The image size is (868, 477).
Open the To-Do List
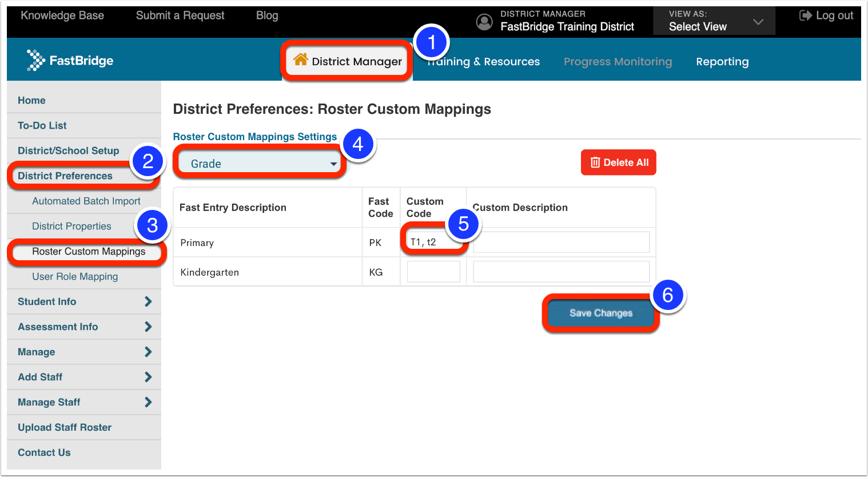tap(42, 125)
